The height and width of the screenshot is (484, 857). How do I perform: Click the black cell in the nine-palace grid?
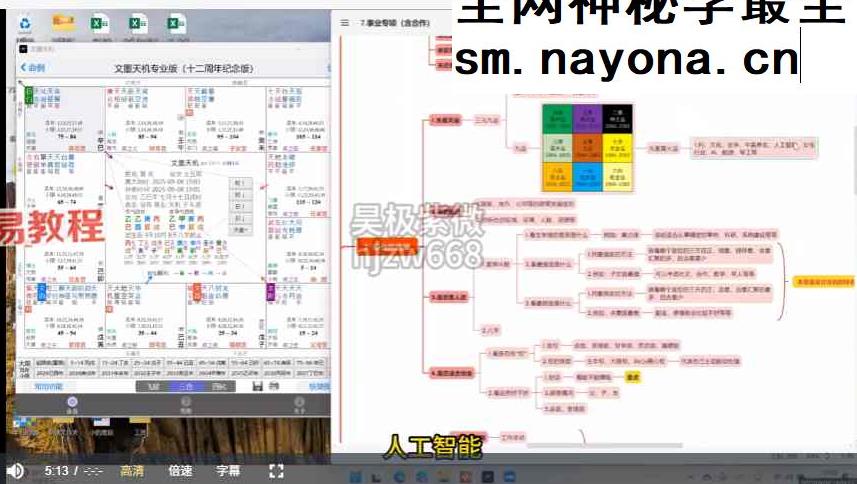[x=618, y=119]
